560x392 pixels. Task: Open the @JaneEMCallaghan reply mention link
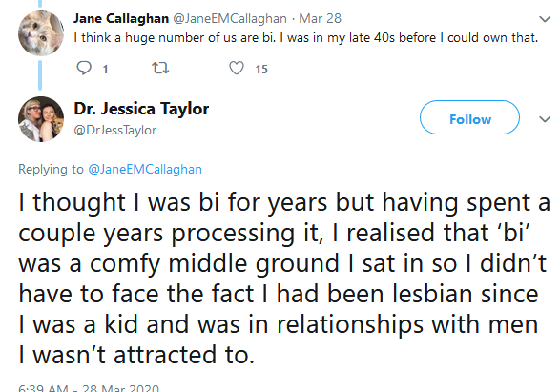coord(145,169)
